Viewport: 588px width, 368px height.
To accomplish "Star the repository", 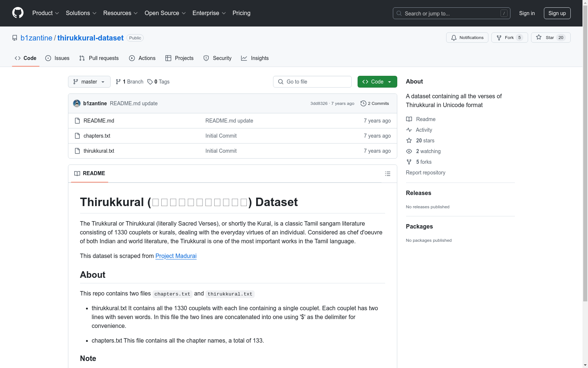I will 551,38.
